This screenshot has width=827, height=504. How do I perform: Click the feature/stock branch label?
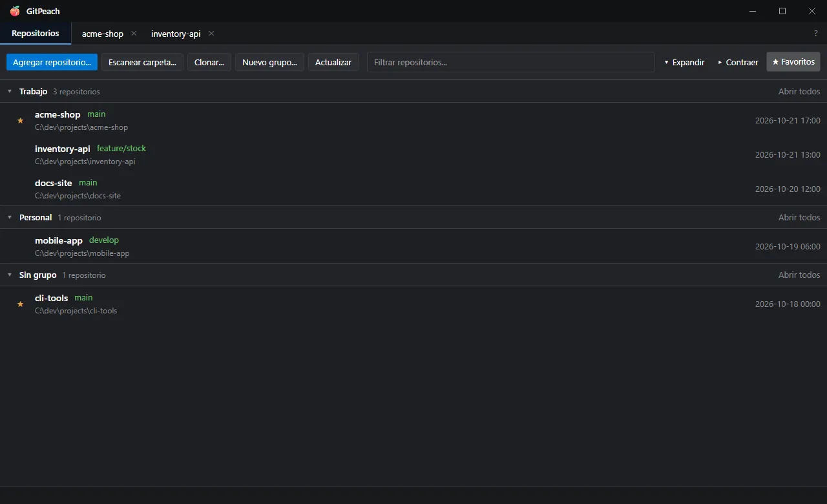click(121, 149)
